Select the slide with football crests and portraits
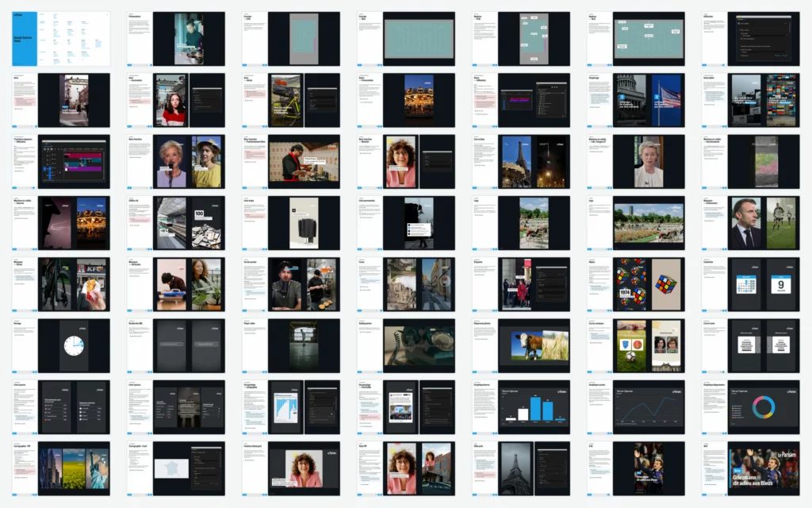 [636, 345]
